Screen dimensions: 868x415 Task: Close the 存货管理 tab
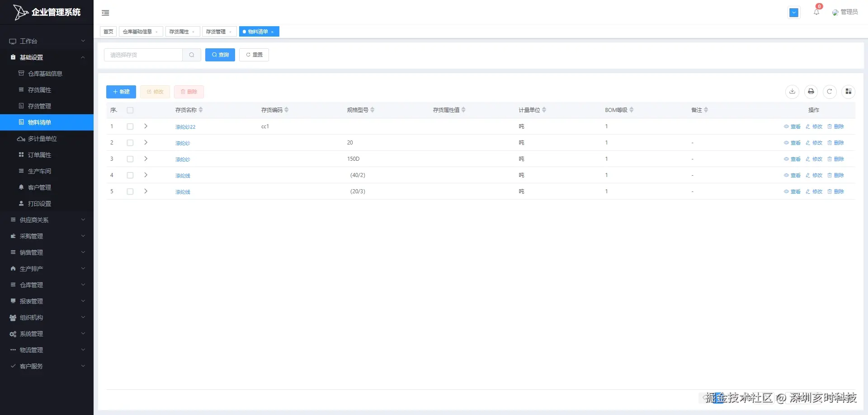click(230, 32)
